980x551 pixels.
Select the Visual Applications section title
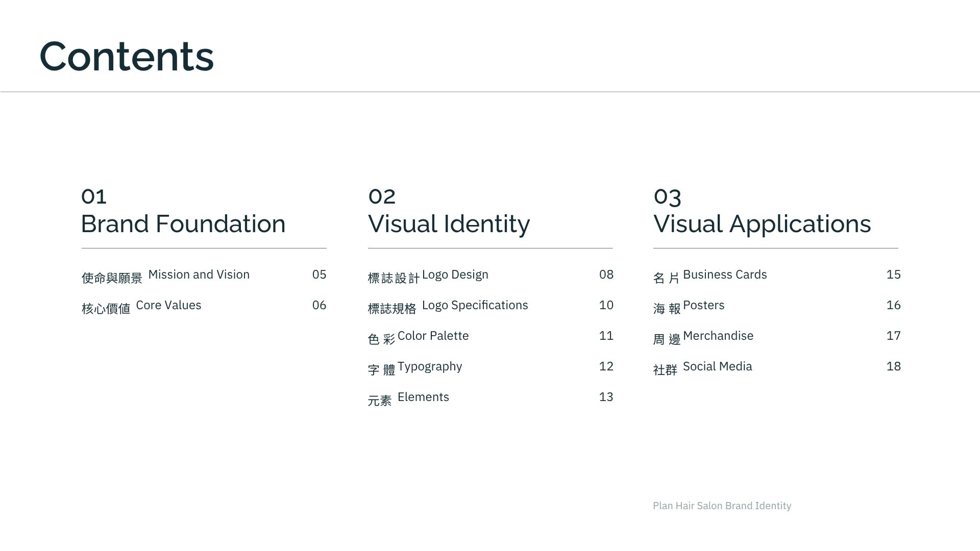[x=762, y=224]
